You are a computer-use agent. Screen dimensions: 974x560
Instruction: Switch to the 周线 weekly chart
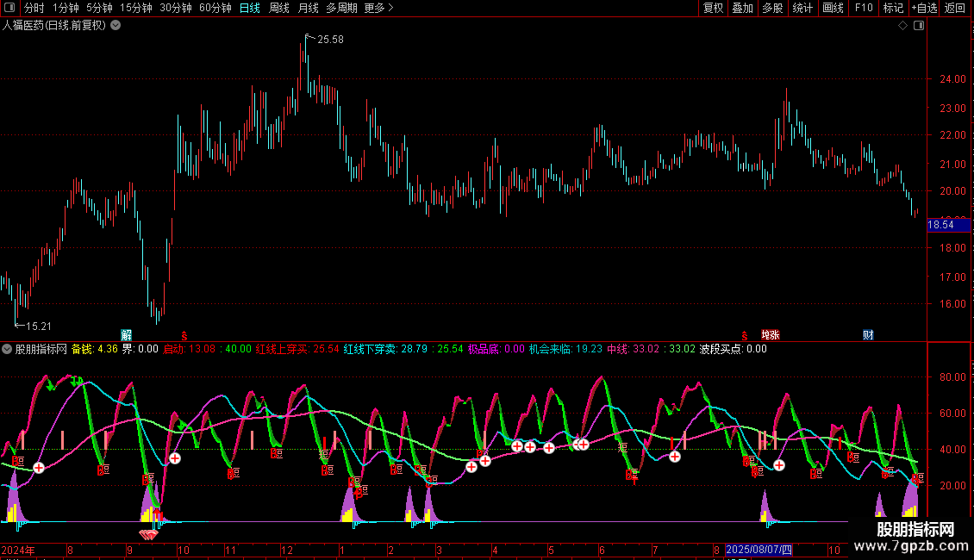tap(279, 8)
